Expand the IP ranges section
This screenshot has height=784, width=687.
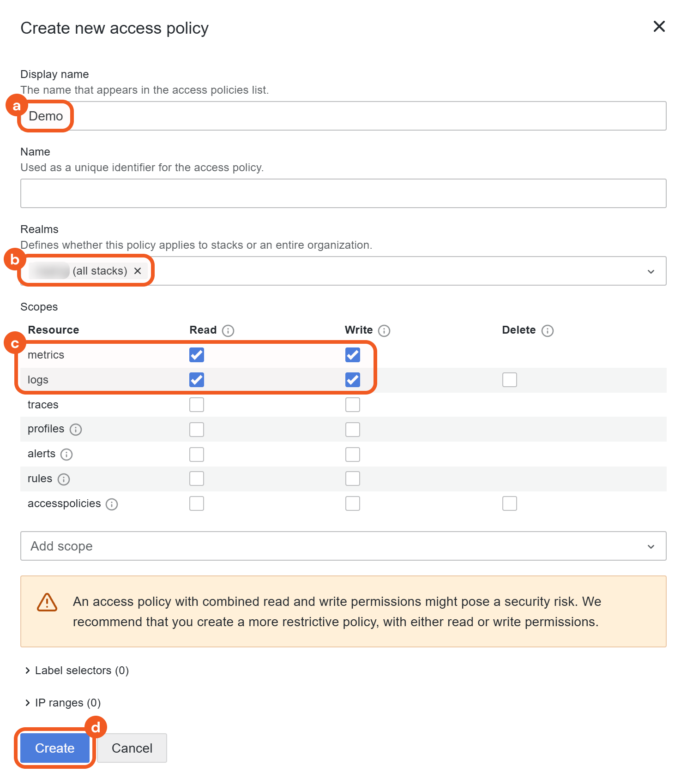click(x=63, y=703)
